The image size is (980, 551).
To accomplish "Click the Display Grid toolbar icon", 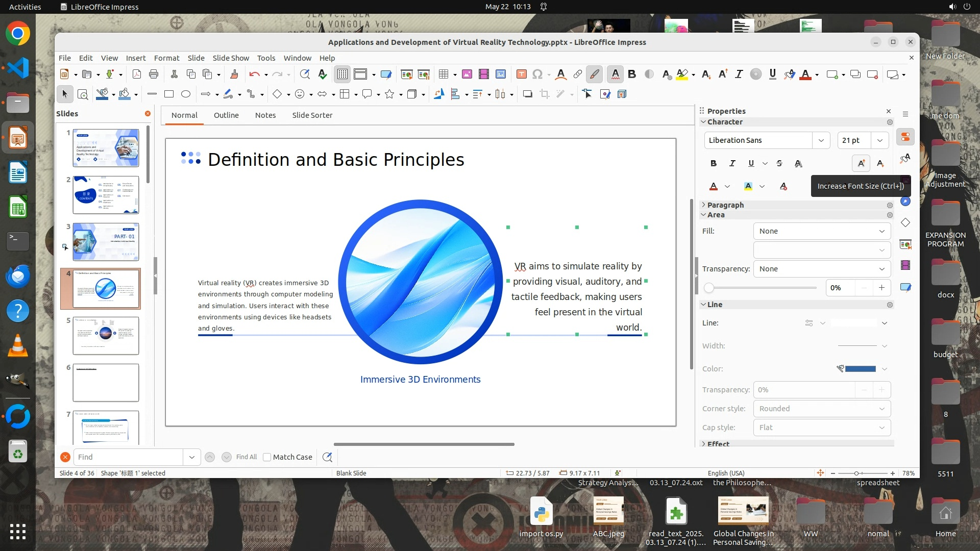I will tap(342, 74).
